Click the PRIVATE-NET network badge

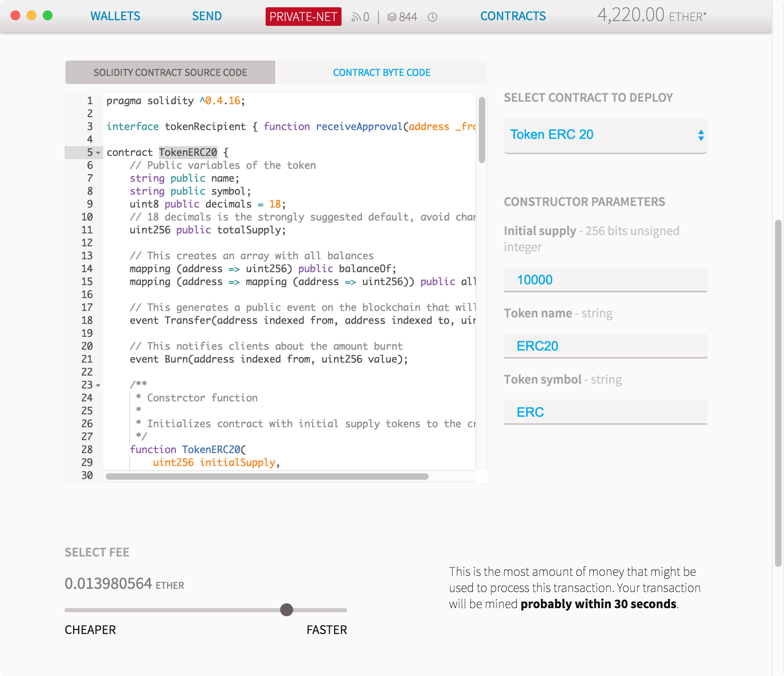tap(303, 17)
